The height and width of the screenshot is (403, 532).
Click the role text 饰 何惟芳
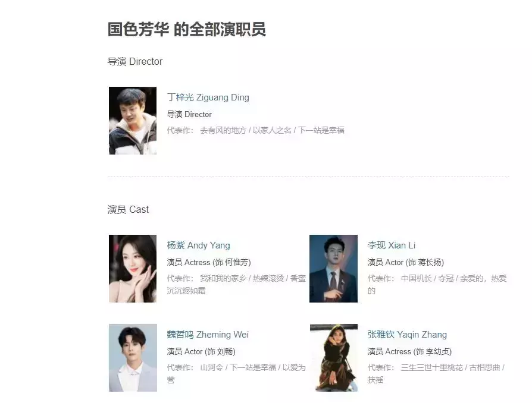click(x=233, y=262)
